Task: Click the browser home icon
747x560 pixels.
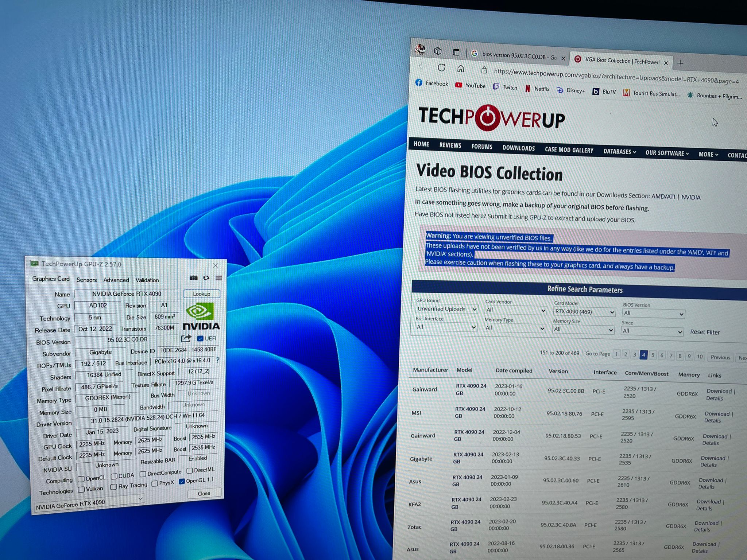Action: click(461, 69)
